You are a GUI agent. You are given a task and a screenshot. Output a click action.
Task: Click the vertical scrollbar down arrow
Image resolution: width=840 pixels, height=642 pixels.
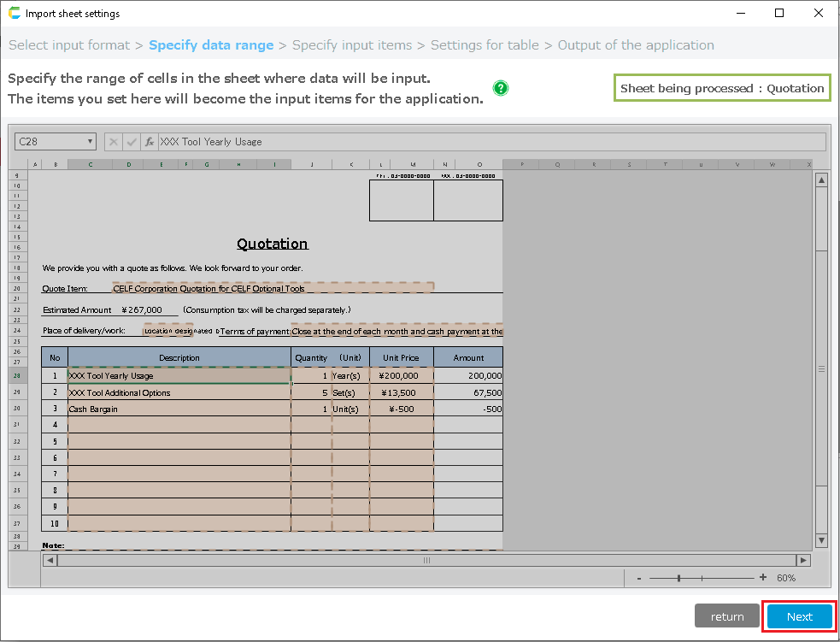click(x=821, y=540)
